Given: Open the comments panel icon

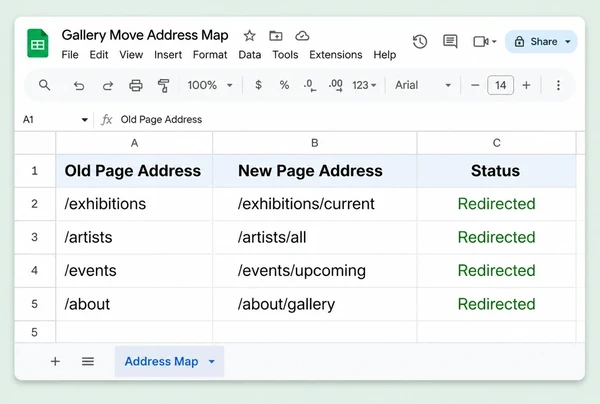Looking at the screenshot, I should [x=450, y=41].
